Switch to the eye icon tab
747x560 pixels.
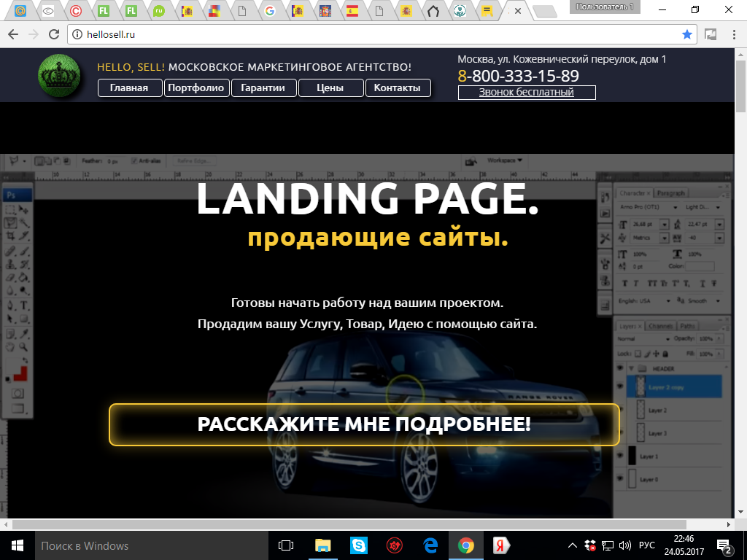coord(47,11)
